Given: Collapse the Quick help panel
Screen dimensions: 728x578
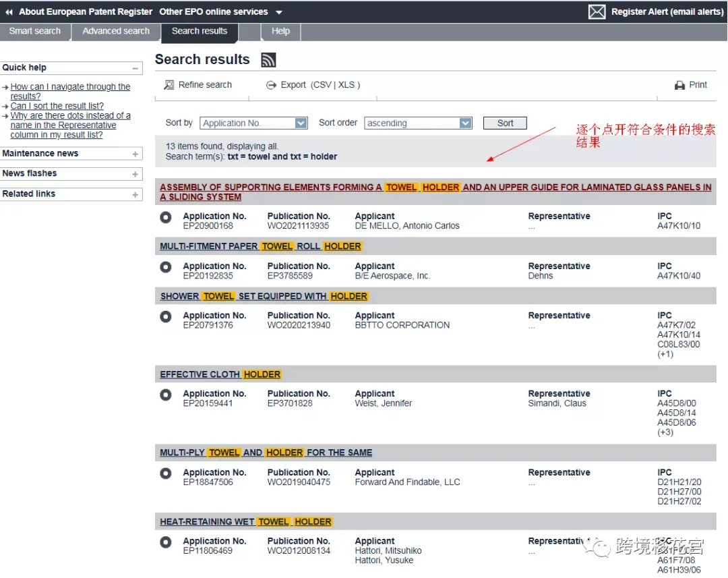Looking at the screenshot, I should (135, 68).
